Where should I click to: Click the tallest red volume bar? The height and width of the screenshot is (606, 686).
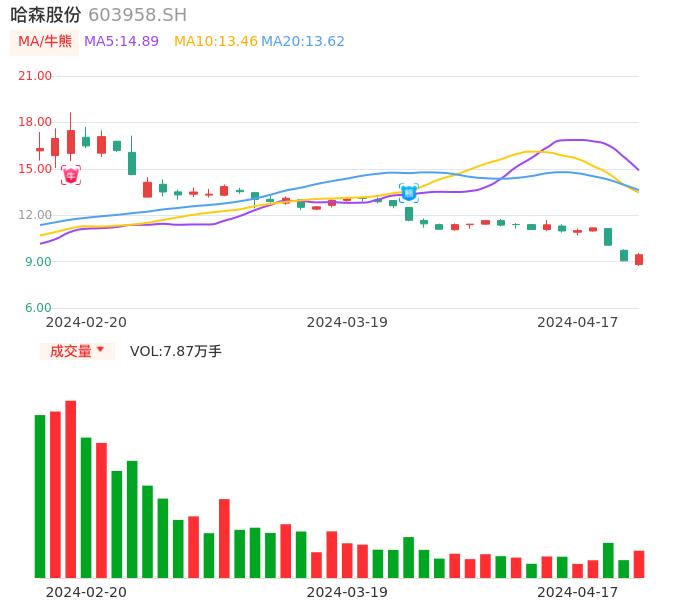pos(71,489)
